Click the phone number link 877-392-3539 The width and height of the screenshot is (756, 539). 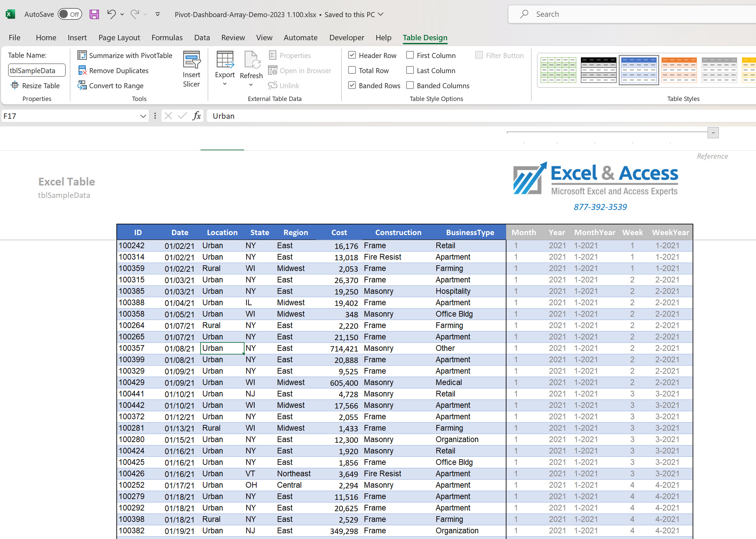click(600, 207)
